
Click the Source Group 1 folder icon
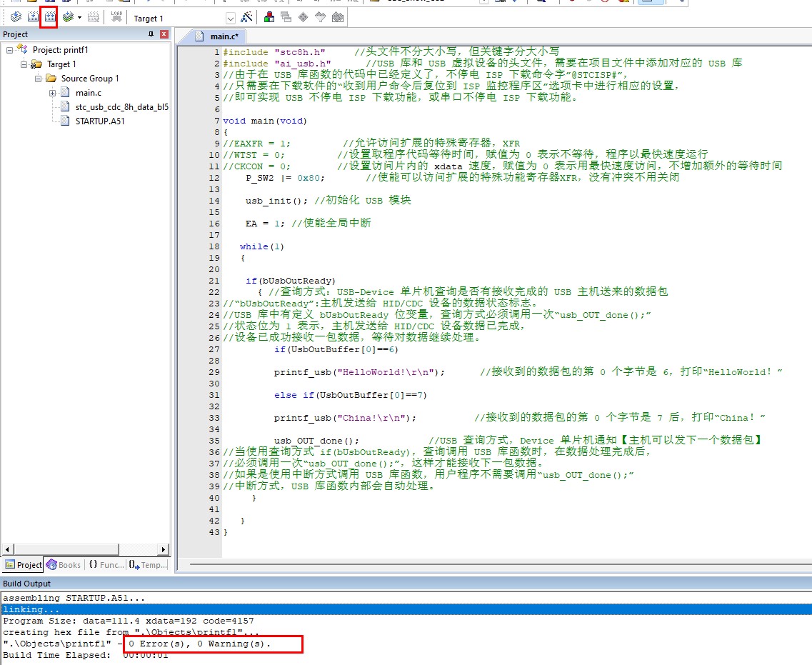coord(51,78)
